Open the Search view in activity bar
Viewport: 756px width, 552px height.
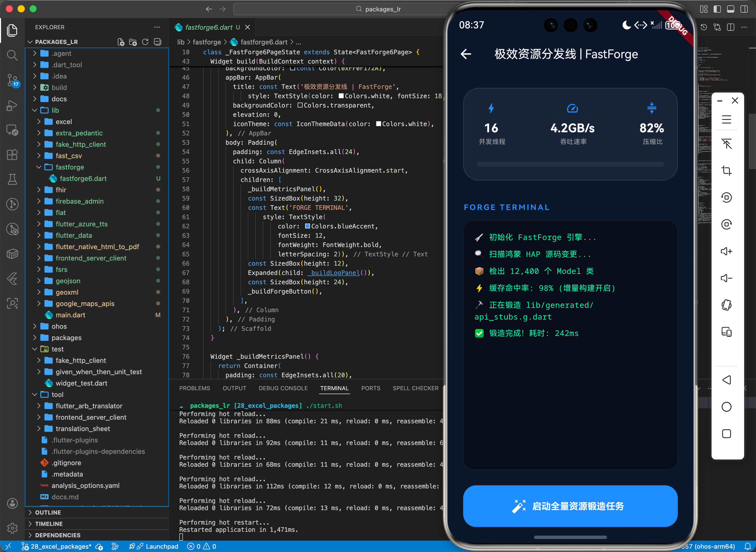coord(12,55)
